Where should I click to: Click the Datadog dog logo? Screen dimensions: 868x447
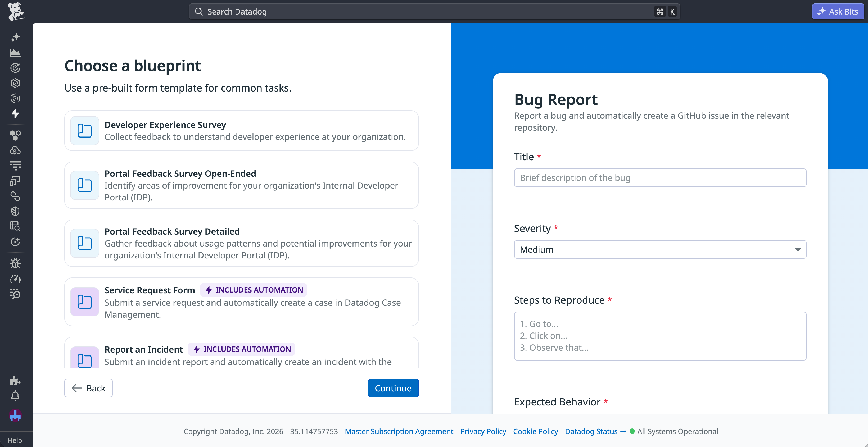[16, 11]
